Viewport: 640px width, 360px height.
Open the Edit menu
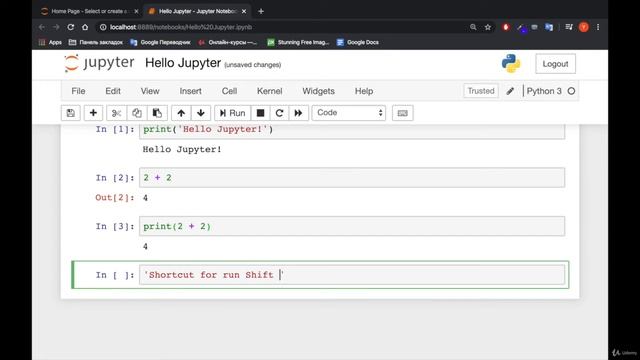coord(113,91)
